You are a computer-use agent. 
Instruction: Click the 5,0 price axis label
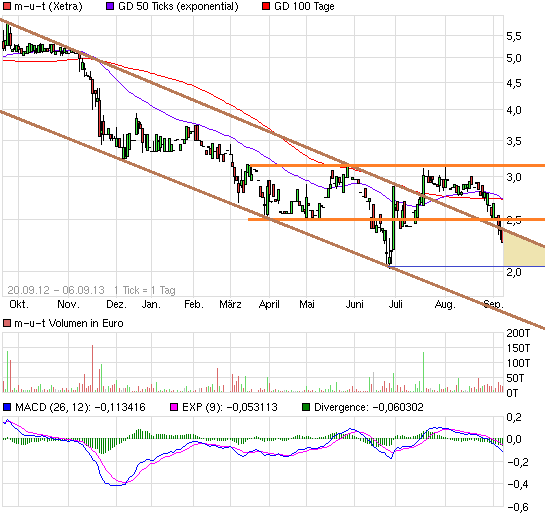[x=514, y=58]
